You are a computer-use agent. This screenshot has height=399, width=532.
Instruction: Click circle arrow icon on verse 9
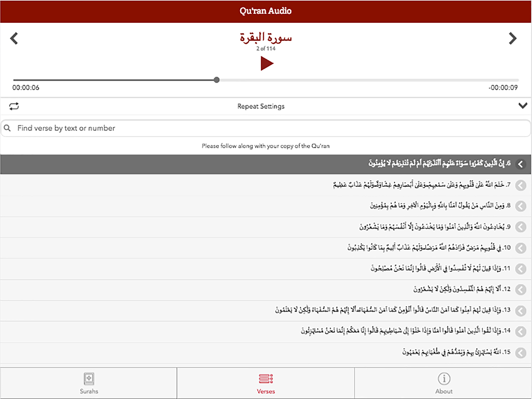point(521,227)
